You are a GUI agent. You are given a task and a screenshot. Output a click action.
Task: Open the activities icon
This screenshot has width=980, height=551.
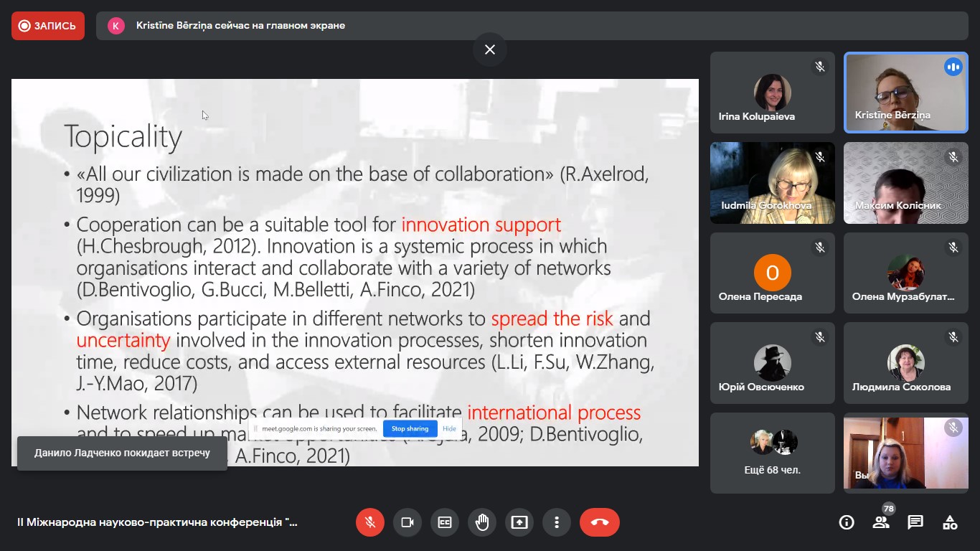(950, 522)
